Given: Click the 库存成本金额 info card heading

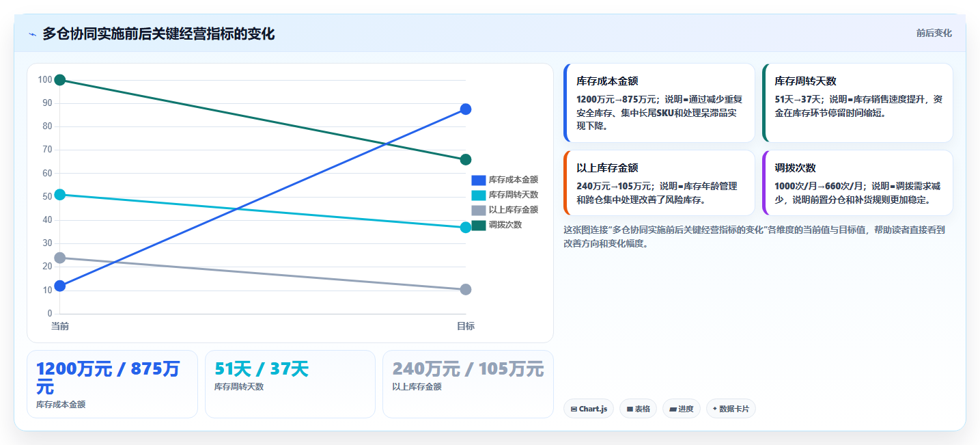Looking at the screenshot, I should click(x=608, y=81).
